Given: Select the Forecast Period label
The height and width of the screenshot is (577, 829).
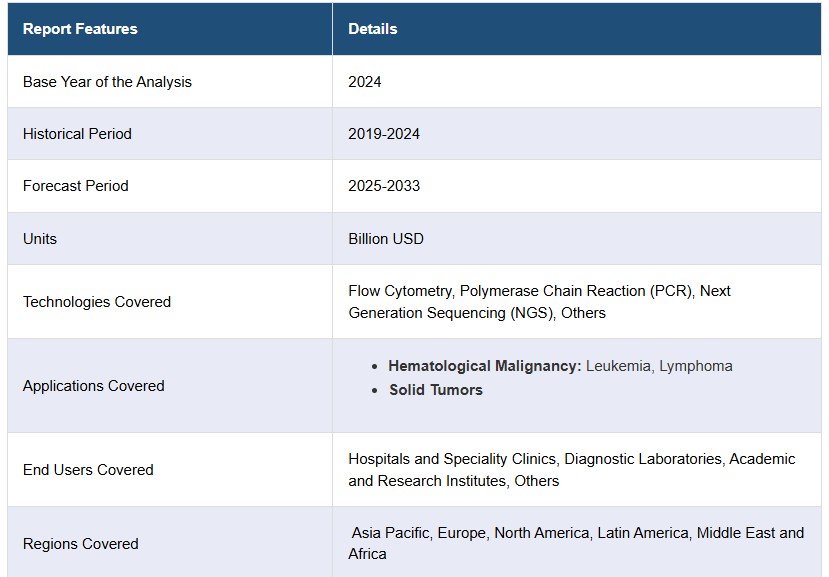Looking at the screenshot, I should 76,186.
